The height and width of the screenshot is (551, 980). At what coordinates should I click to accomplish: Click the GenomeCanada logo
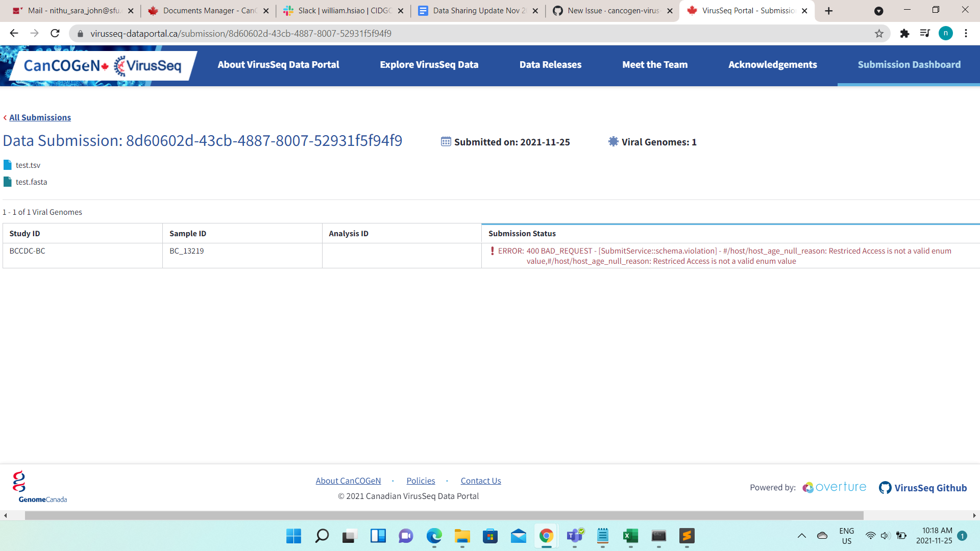[x=40, y=485]
